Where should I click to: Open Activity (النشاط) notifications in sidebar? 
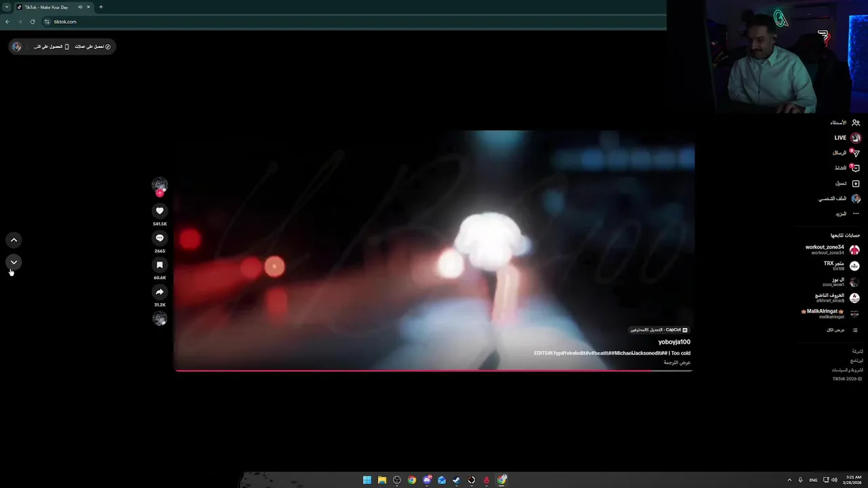click(847, 168)
